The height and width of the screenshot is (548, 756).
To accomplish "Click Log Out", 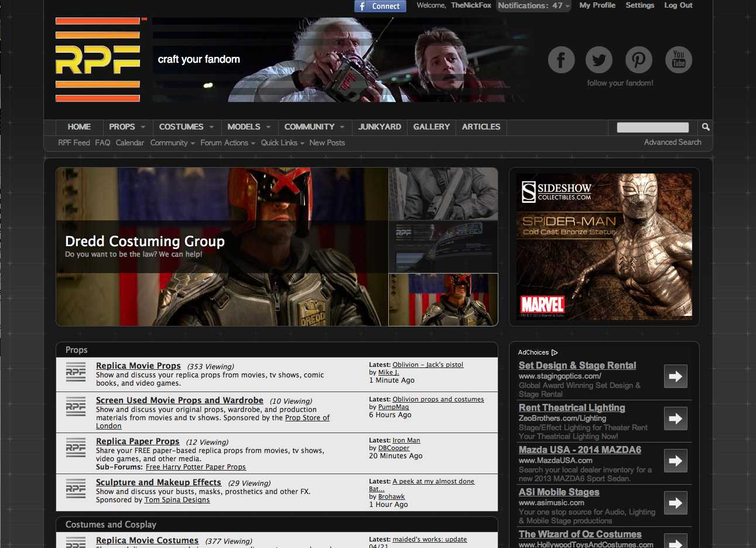I will pyautogui.click(x=678, y=5).
